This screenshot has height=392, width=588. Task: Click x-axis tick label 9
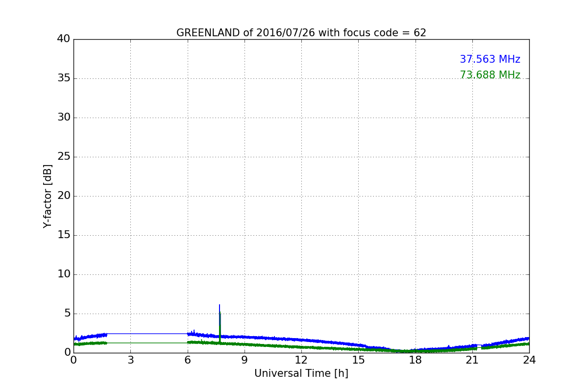245,360
